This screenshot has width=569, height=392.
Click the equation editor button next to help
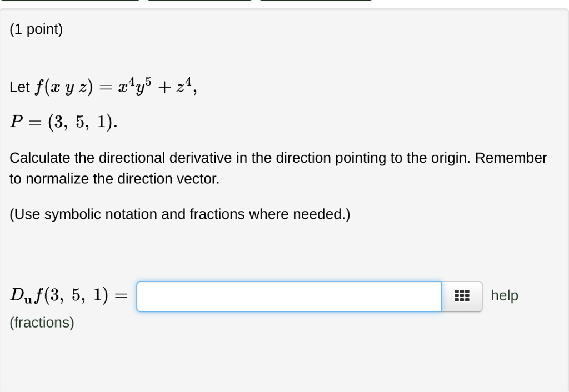click(x=461, y=296)
